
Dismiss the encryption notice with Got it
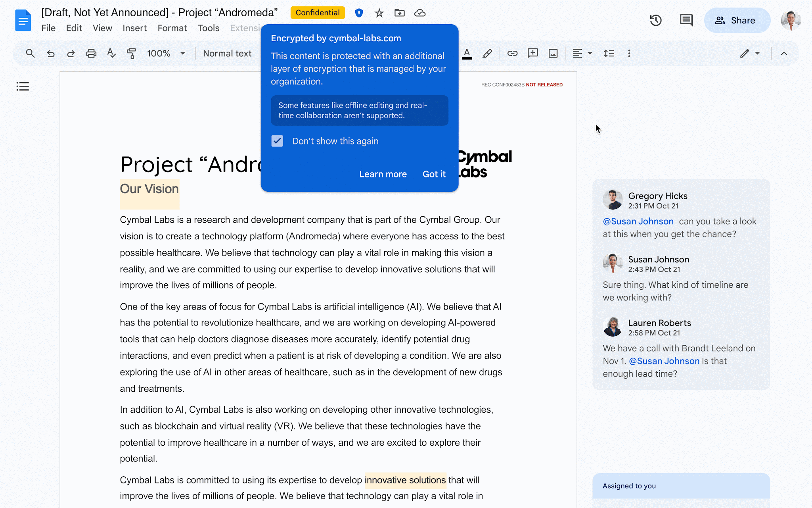(434, 174)
